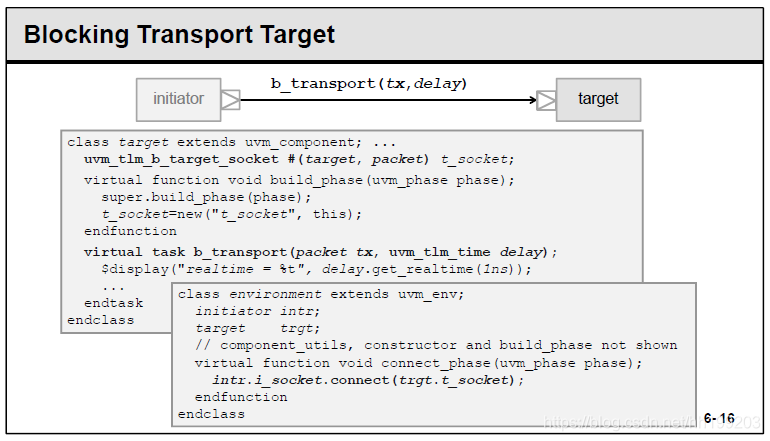Image resolution: width=770 pixels, height=441 pixels.
Task: Click the class environment extends uvm_env line
Action: pos(321,294)
